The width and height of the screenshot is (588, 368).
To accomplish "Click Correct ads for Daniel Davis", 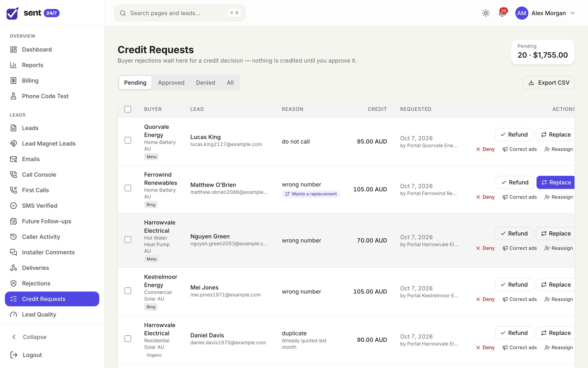I will pyautogui.click(x=519, y=347).
